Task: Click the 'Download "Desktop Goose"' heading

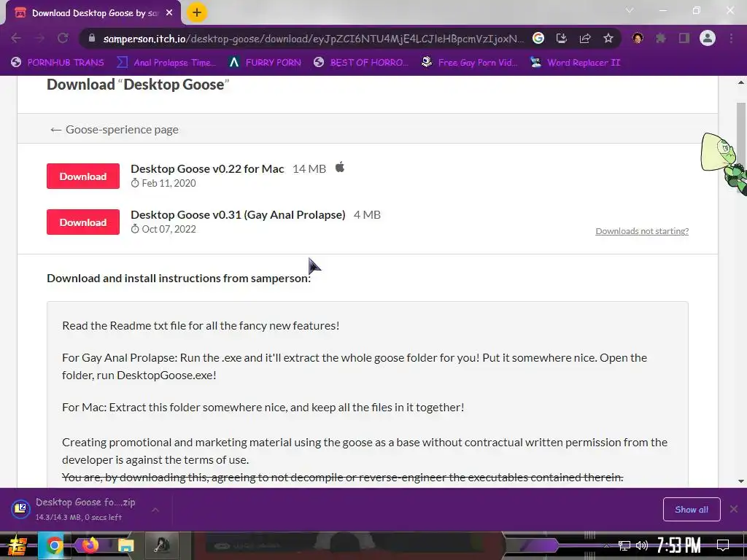Action: (x=138, y=85)
